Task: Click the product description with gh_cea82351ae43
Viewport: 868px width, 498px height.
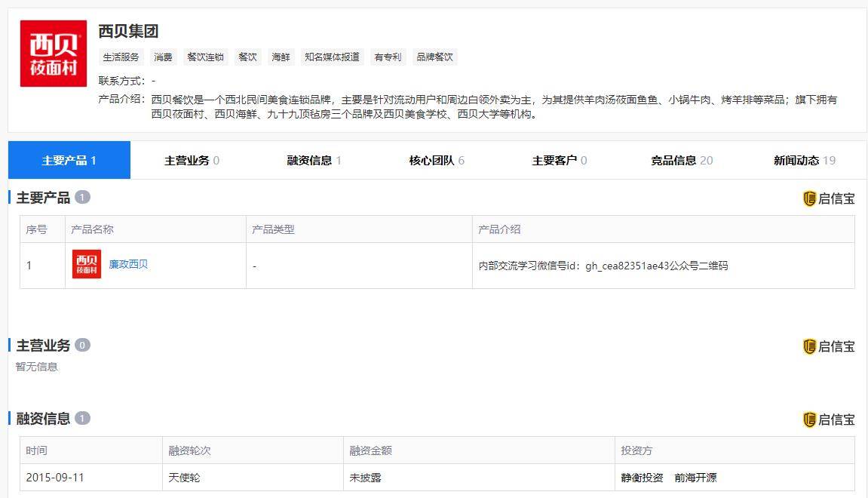Action: tap(603, 266)
